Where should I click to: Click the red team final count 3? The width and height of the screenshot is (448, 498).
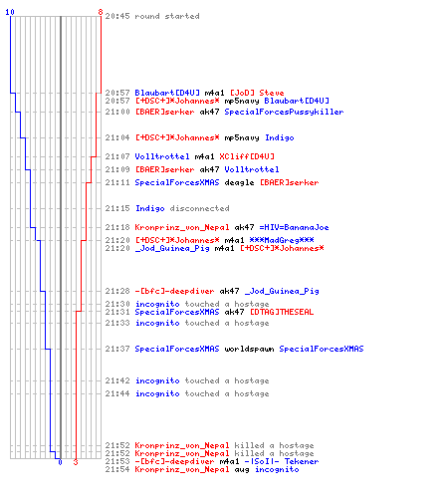point(76,462)
